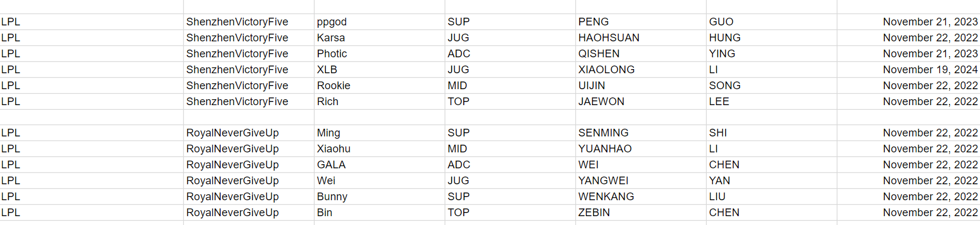The width and height of the screenshot is (980, 225).
Task: Select the last name cell SONG
Action: coord(771,86)
